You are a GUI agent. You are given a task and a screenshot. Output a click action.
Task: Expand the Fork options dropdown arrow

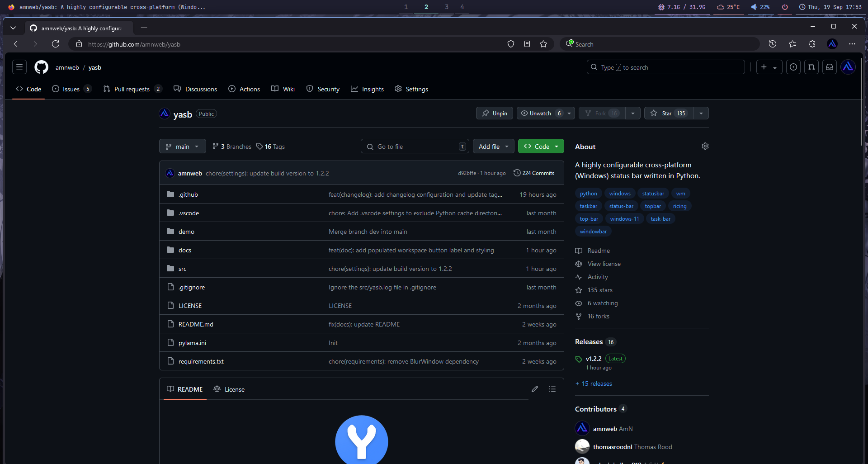pyautogui.click(x=633, y=113)
